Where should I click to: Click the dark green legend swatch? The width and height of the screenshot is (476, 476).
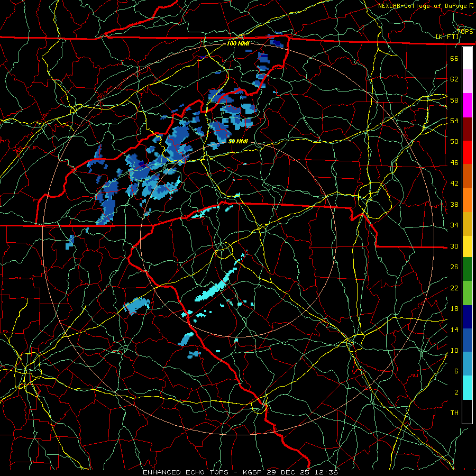point(467,269)
